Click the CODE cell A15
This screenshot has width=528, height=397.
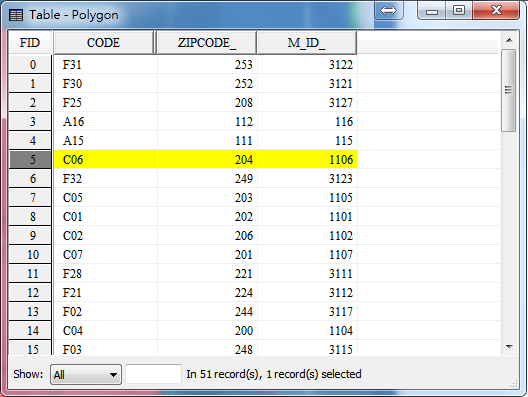point(105,140)
